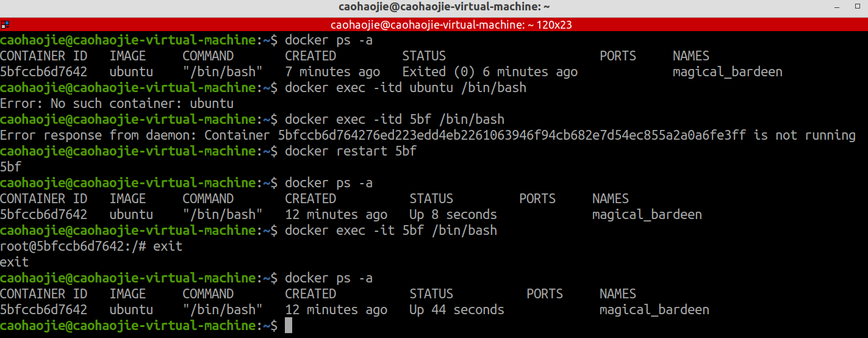Click the red Terminator pane title 120x23
This screenshot has width=868, height=338.
point(451,25)
